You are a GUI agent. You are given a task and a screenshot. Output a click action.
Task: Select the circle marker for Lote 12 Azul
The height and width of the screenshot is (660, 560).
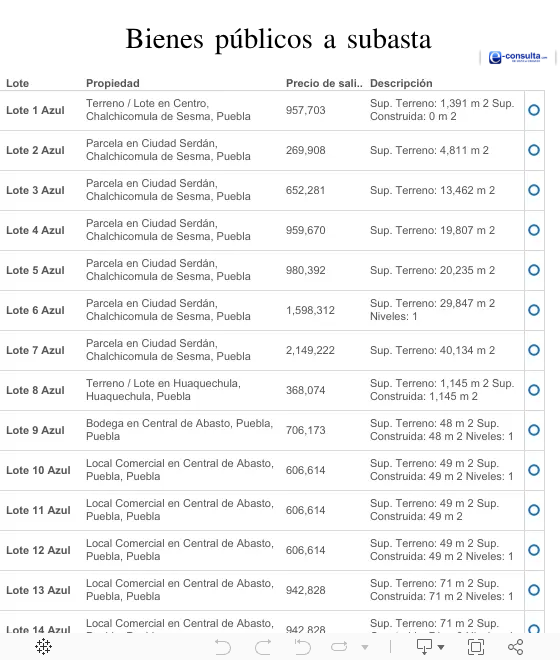pos(534,550)
